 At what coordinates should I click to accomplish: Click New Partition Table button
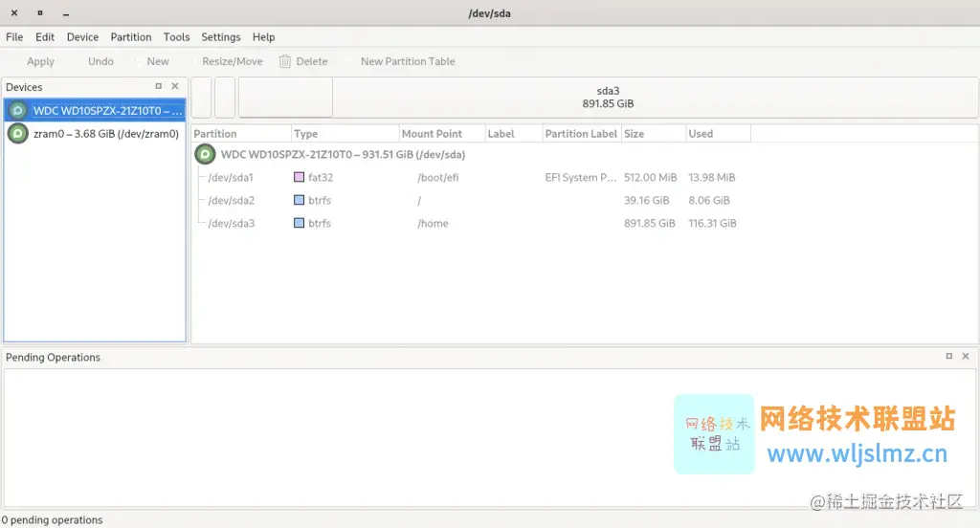[x=408, y=61]
